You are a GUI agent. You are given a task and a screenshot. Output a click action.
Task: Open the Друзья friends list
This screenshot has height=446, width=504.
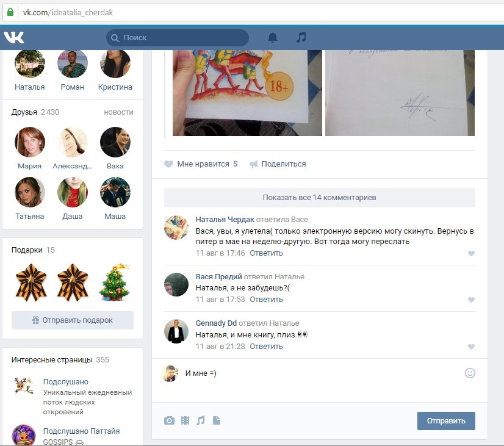pyautogui.click(x=24, y=112)
